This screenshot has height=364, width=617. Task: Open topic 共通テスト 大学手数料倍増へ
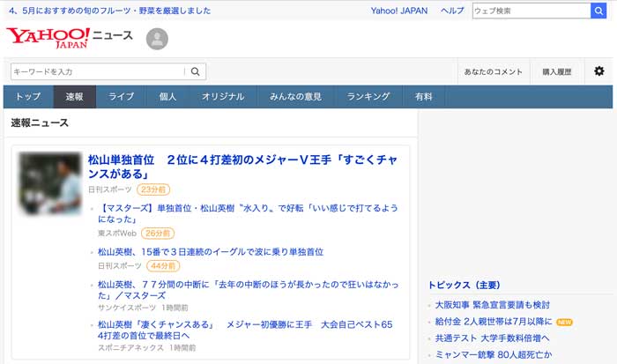492,338
